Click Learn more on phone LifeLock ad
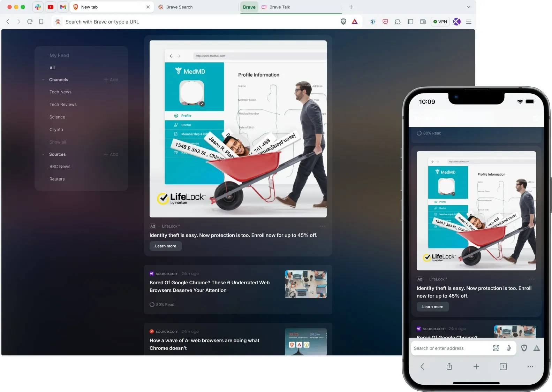Viewport: 552px width, 392px height. click(x=433, y=307)
